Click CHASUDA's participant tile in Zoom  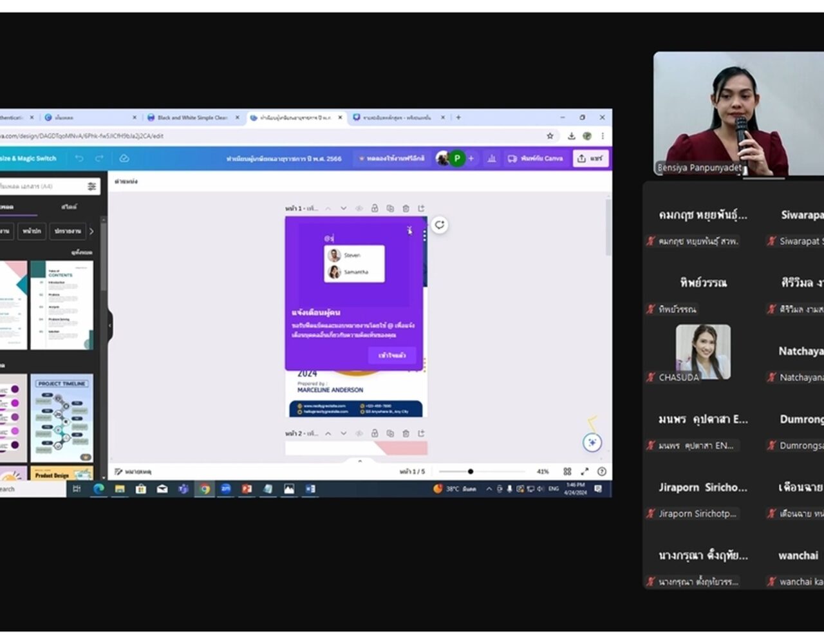pos(703,353)
